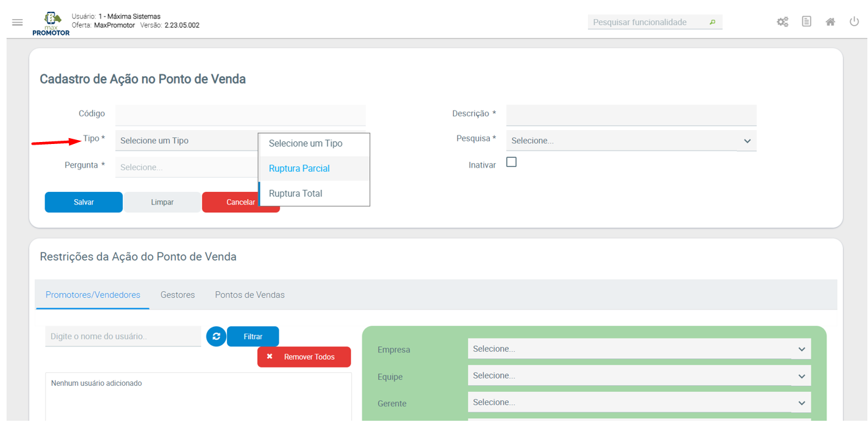
Task: Click the 'Cadastro de Ação no Ponto de Venda' heading
Action: [143, 79]
